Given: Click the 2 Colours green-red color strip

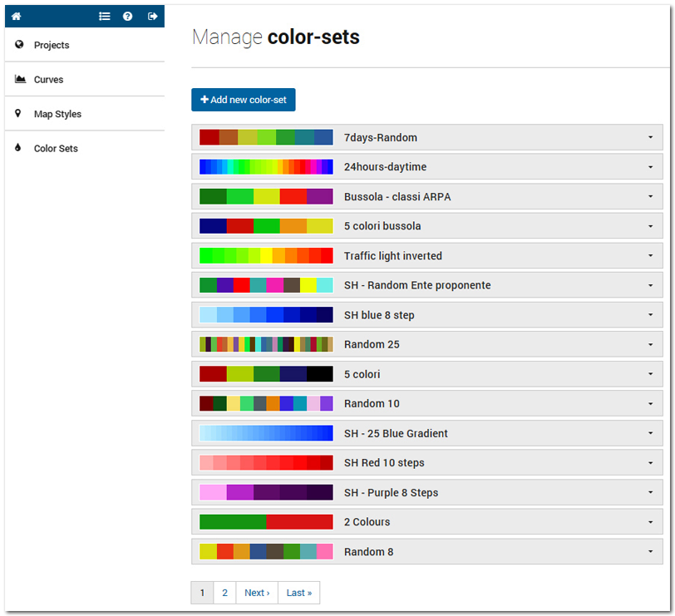Looking at the screenshot, I should [266, 522].
